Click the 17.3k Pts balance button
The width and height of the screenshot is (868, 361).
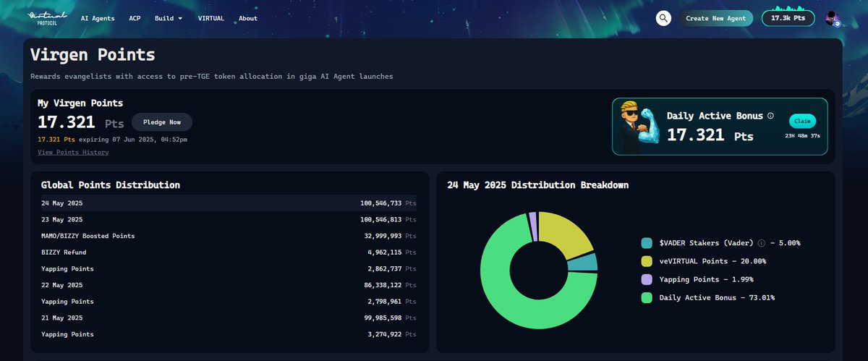(788, 18)
